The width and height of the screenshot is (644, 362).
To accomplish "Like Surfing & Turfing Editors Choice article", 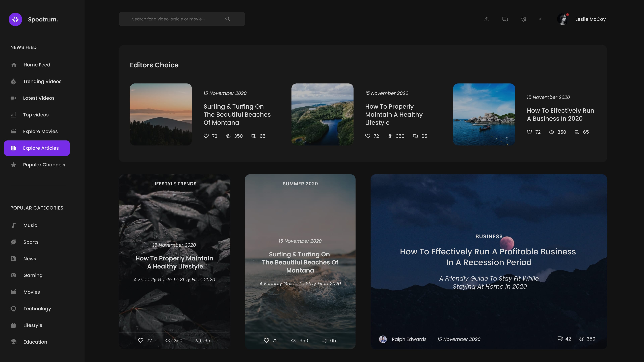I will coord(206,136).
